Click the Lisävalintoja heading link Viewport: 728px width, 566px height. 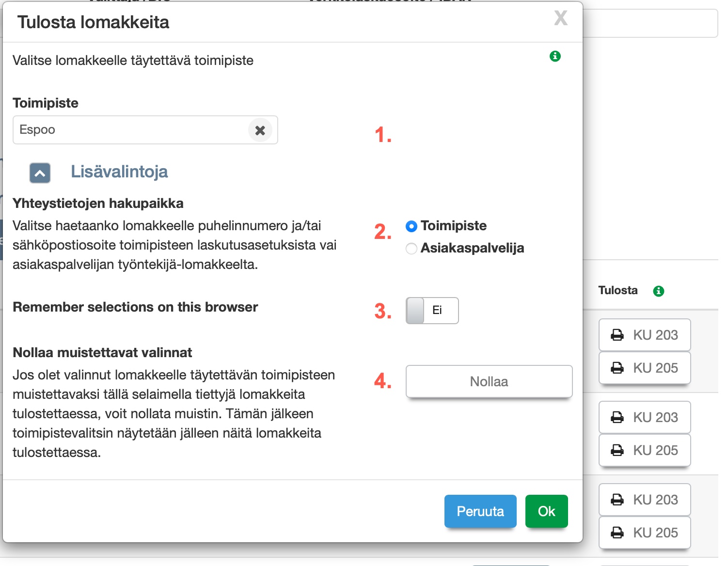(119, 172)
